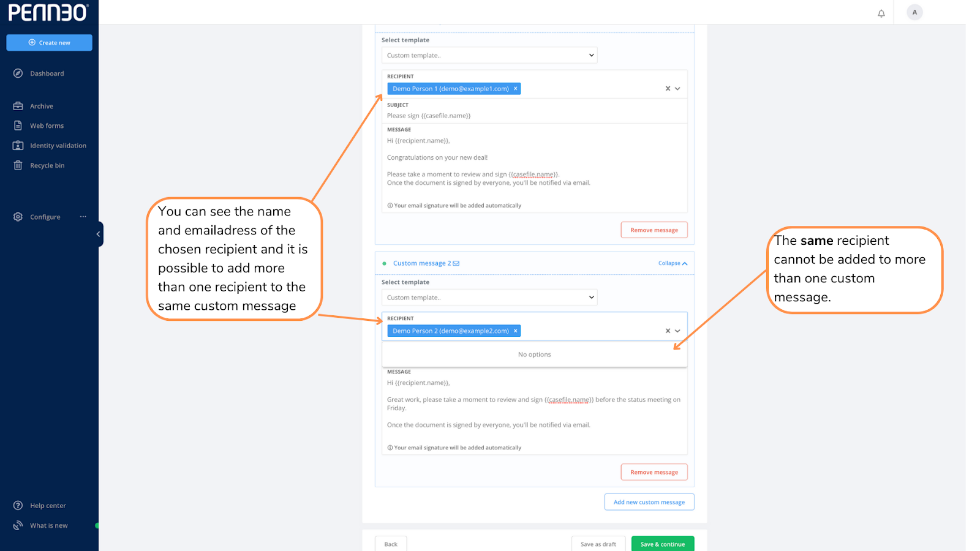
Task: Go to Dashboard in sidebar
Action: tap(47, 73)
